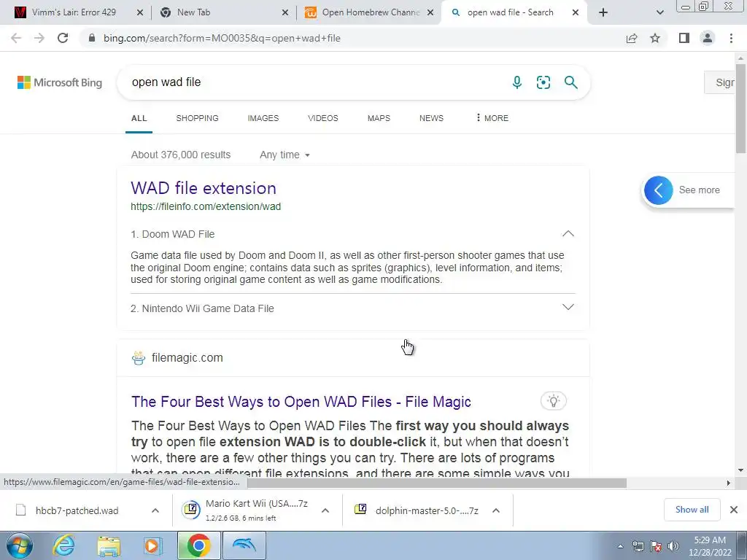Open options for hbcb7-patched.wad download
This screenshot has width=747, height=560.
[155, 510]
